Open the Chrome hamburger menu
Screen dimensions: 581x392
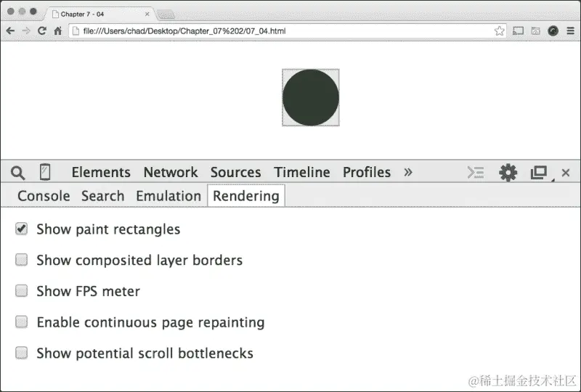570,30
